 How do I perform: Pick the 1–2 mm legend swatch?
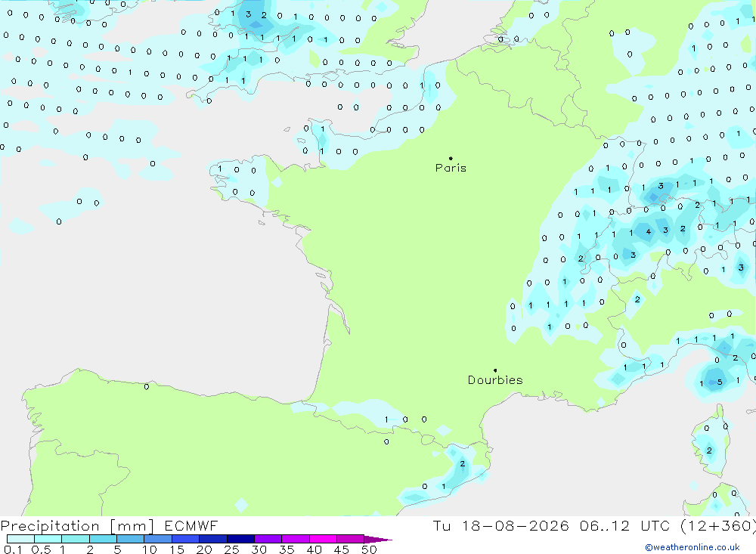(x=76, y=539)
